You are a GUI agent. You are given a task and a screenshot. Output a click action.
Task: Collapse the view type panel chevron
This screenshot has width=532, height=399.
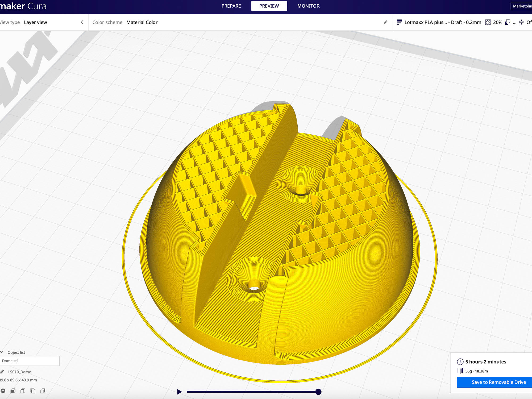click(82, 22)
